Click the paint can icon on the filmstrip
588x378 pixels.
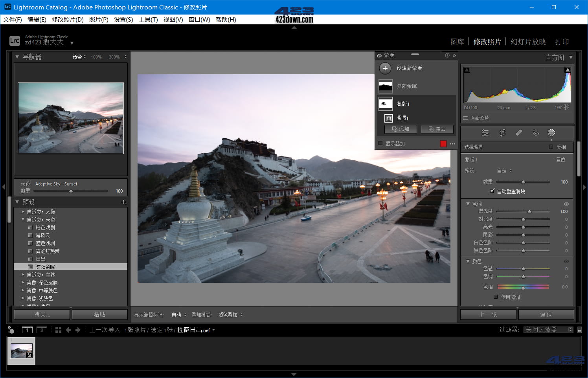coord(10,330)
